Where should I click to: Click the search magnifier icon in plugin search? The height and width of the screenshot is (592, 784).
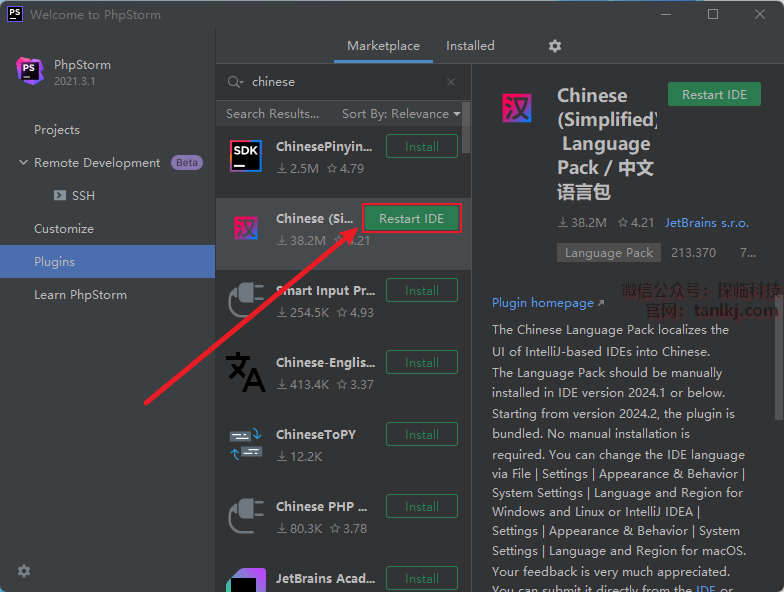click(234, 82)
